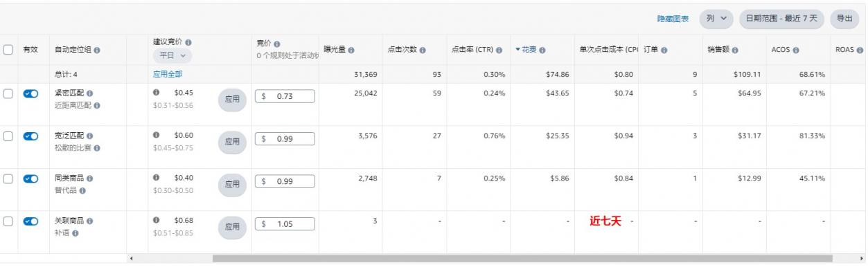Click the 有效 column header

tap(30, 50)
